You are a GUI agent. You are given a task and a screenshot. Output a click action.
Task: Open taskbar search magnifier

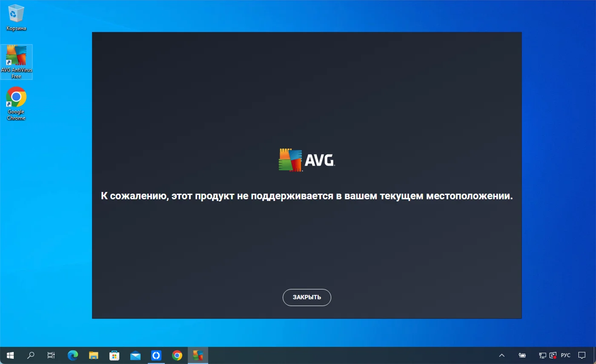click(31, 355)
